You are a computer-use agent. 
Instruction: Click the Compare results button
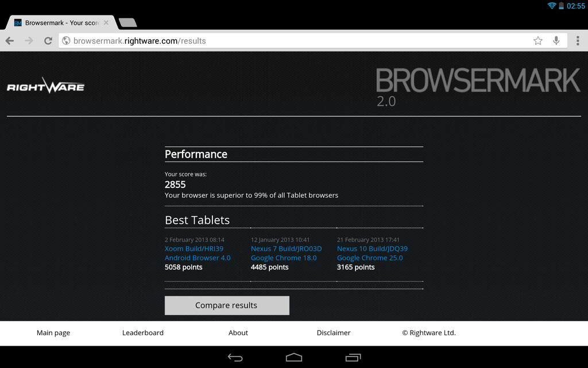point(227,305)
